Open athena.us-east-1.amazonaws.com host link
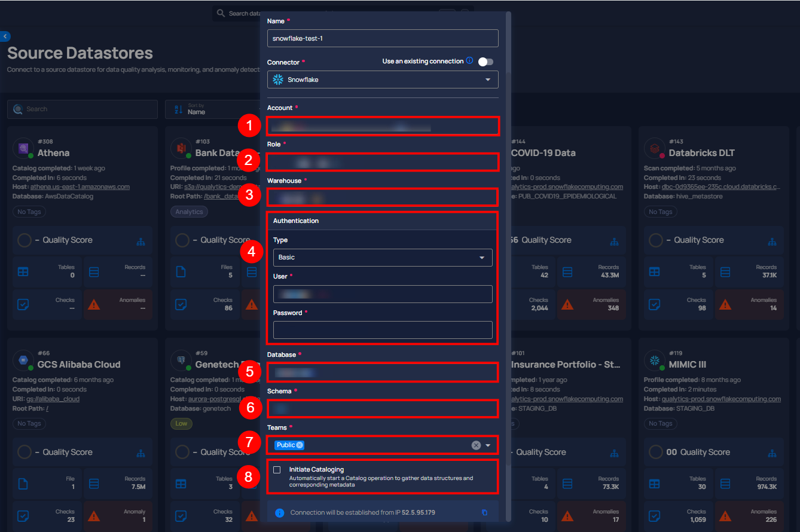Image resolution: width=800 pixels, height=532 pixels. point(80,187)
